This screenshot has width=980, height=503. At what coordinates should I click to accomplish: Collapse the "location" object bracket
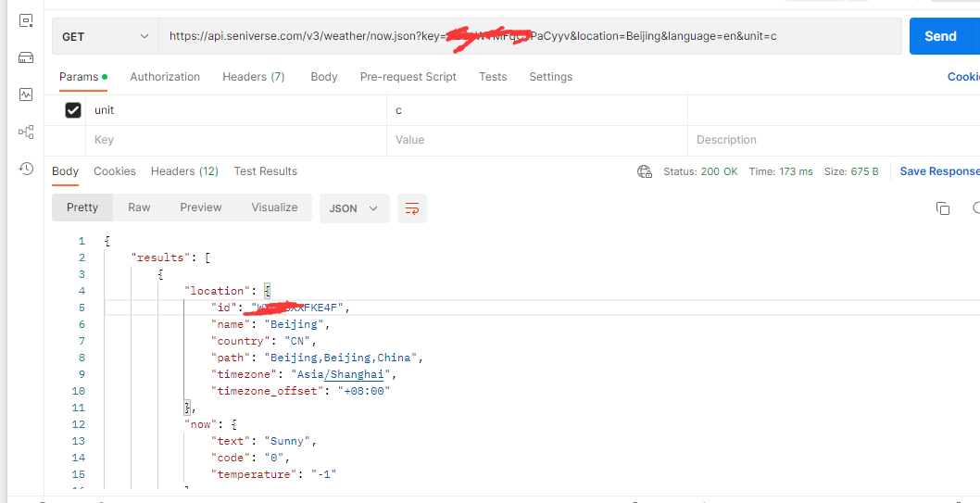[267, 291]
